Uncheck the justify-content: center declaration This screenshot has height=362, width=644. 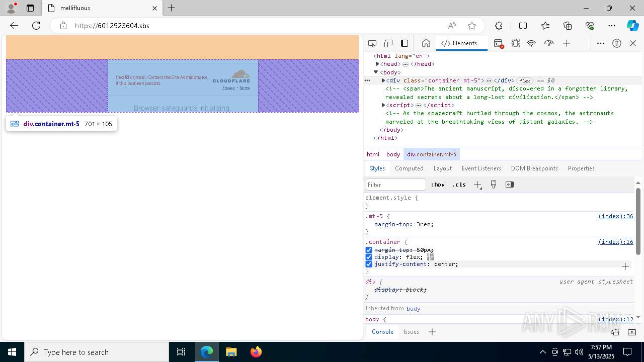(x=369, y=264)
